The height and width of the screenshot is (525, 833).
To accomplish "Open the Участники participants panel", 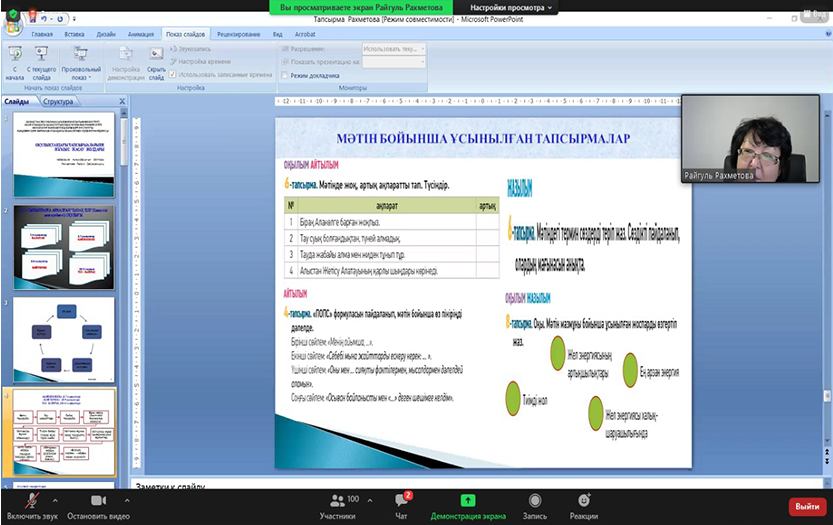I will 337,500.
